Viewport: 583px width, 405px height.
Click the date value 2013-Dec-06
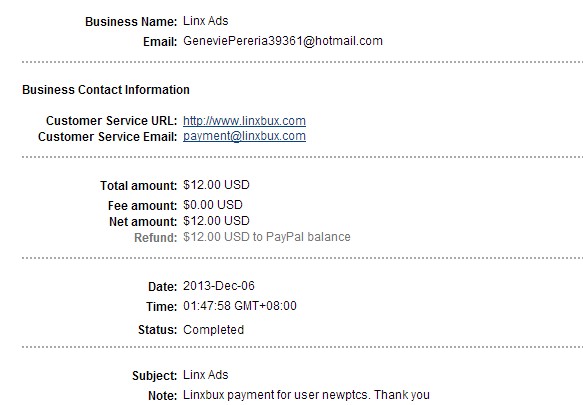pos(219,286)
